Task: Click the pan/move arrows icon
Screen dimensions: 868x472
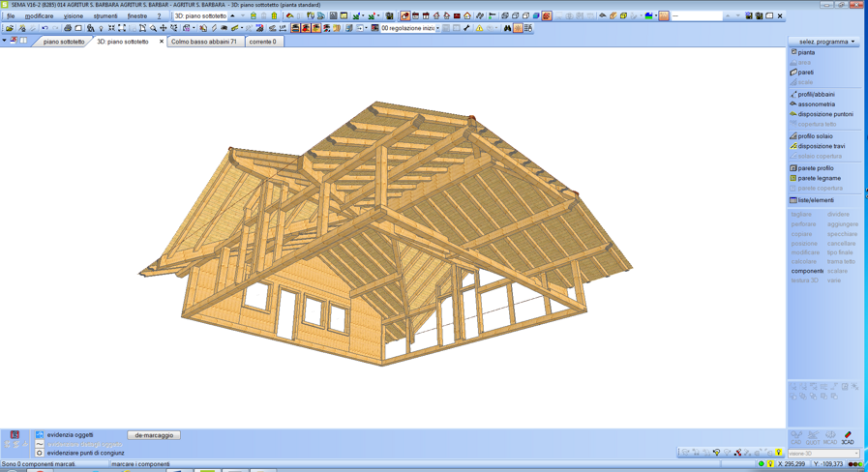Action: point(164,29)
